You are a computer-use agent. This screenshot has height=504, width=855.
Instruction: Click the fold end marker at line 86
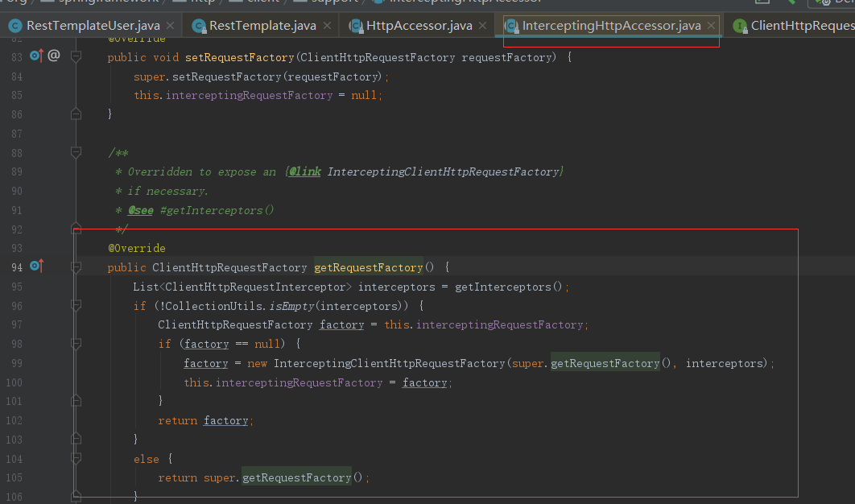click(76, 114)
